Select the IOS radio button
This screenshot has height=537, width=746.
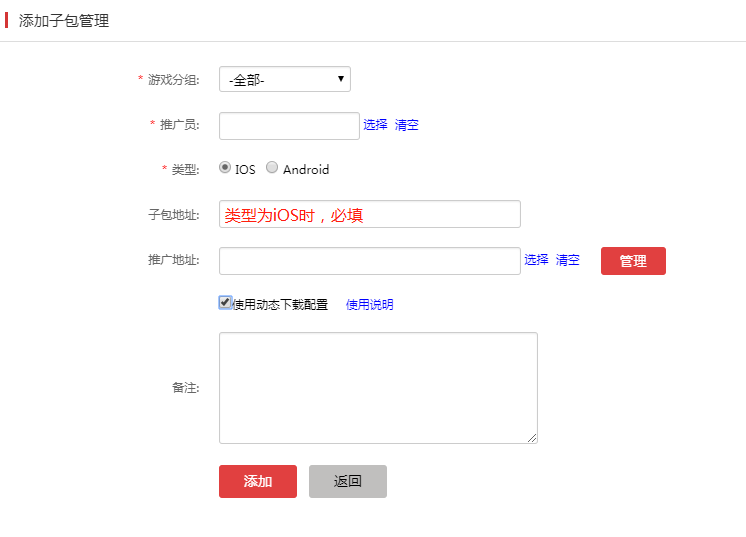pyautogui.click(x=225, y=167)
